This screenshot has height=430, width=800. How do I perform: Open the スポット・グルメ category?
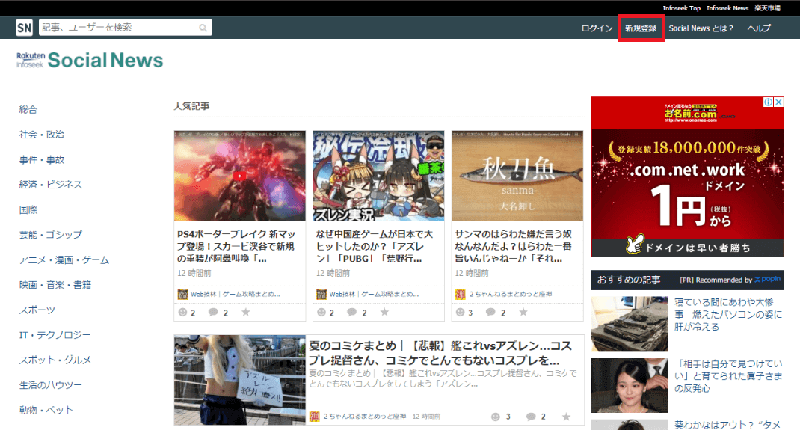point(55,360)
